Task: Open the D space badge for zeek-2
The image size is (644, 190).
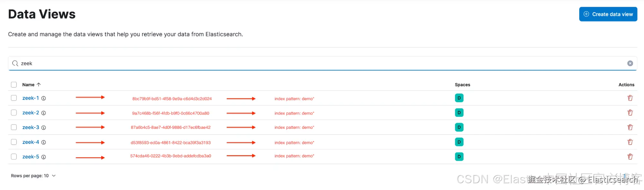Action: [459, 113]
